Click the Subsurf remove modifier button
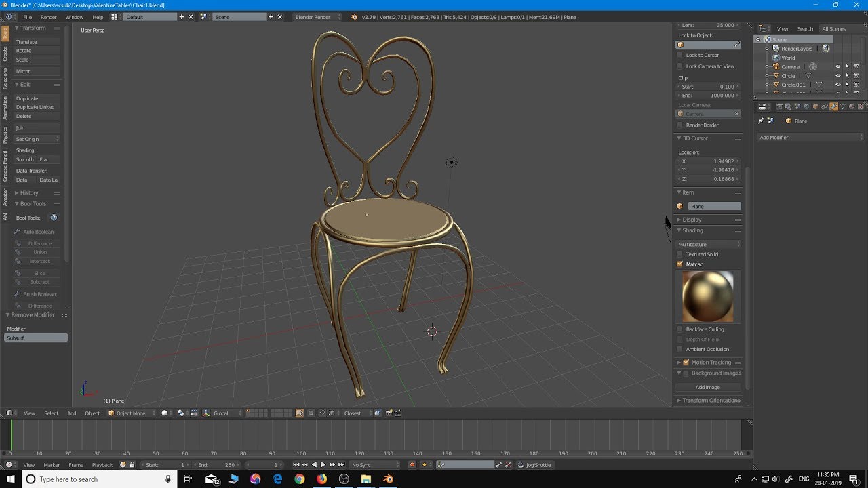The image size is (868, 488). (x=36, y=338)
